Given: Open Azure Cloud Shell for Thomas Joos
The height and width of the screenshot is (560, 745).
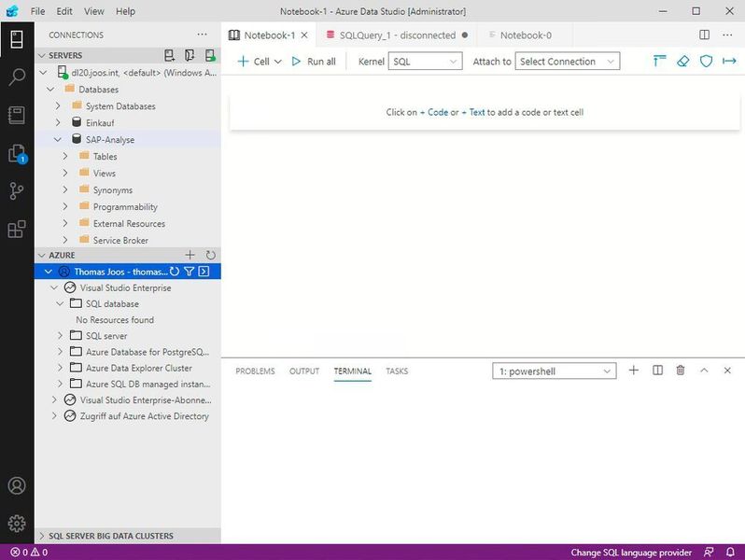Looking at the screenshot, I should click(x=204, y=272).
